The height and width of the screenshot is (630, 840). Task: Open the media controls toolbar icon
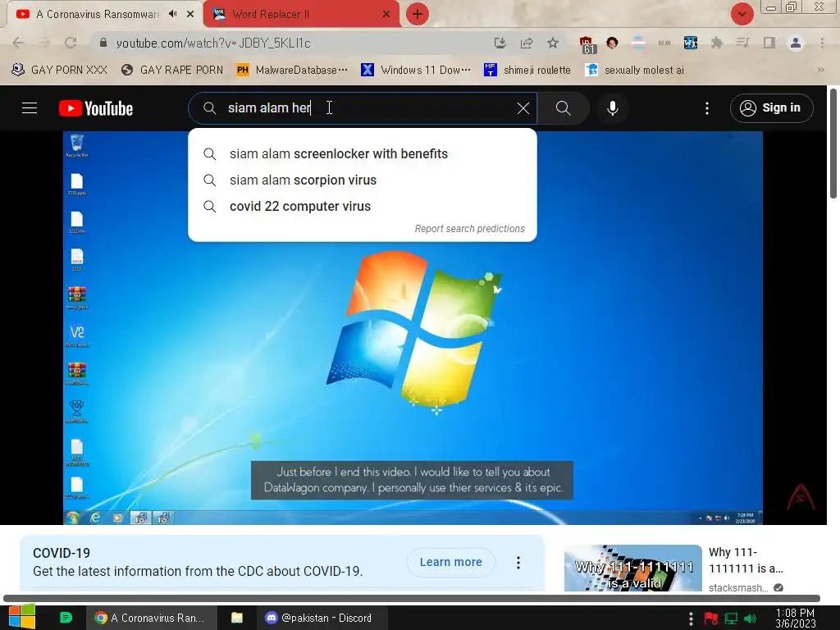coord(742,43)
